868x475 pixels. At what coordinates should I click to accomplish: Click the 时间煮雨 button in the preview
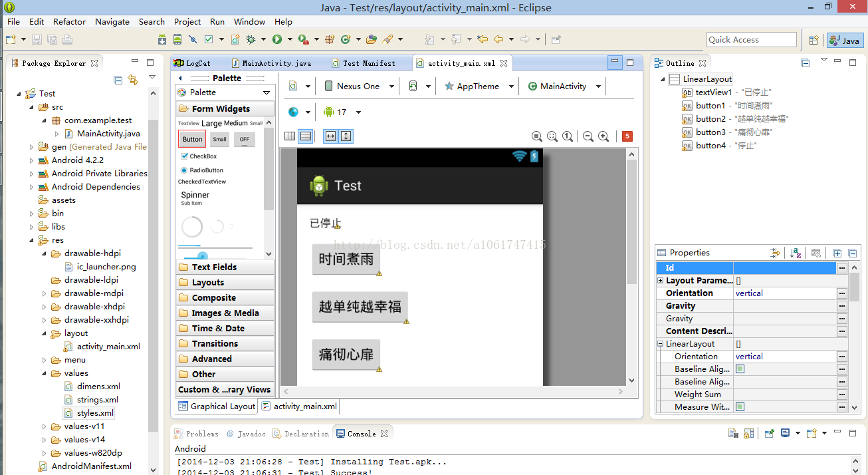tap(346, 259)
